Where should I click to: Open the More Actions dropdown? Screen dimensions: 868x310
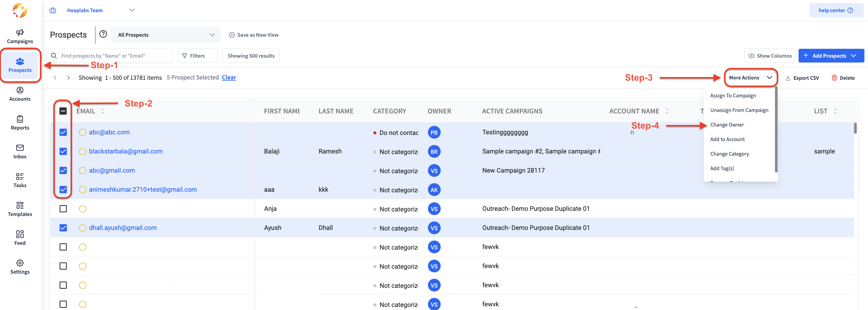(x=750, y=78)
